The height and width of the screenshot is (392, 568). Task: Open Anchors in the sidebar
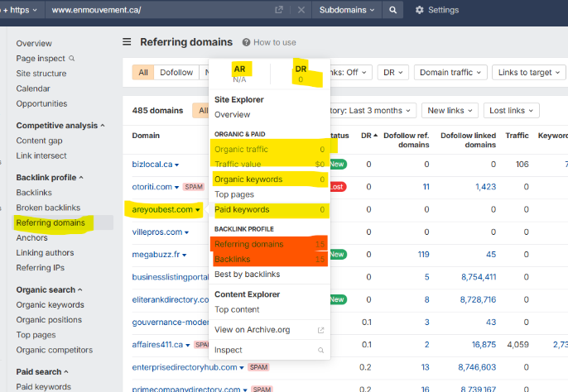[x=31, y=238]
